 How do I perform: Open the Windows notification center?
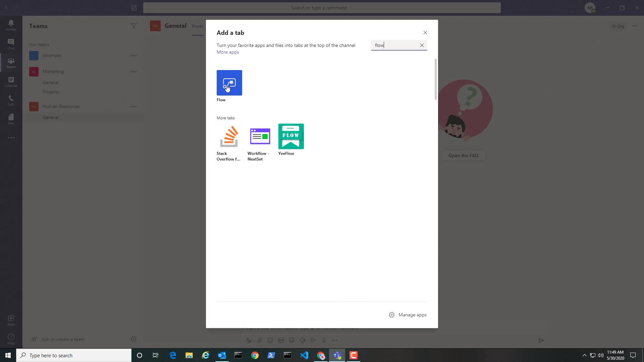(x=633, y=355)
